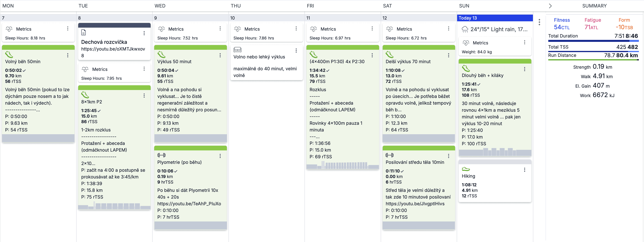Click the hiking shoe icon on Sunday
The width and height of the screenshot is (644, 242).
466,169
